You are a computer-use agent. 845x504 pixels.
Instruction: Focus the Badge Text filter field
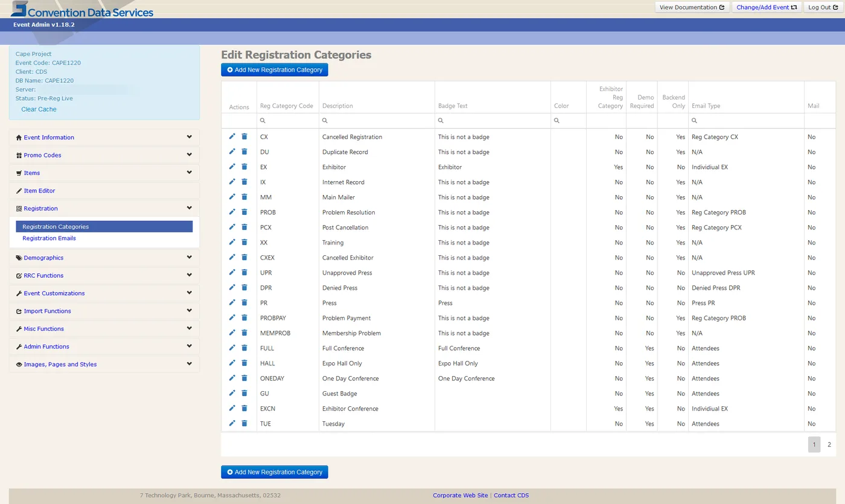[x=493, y=121]
